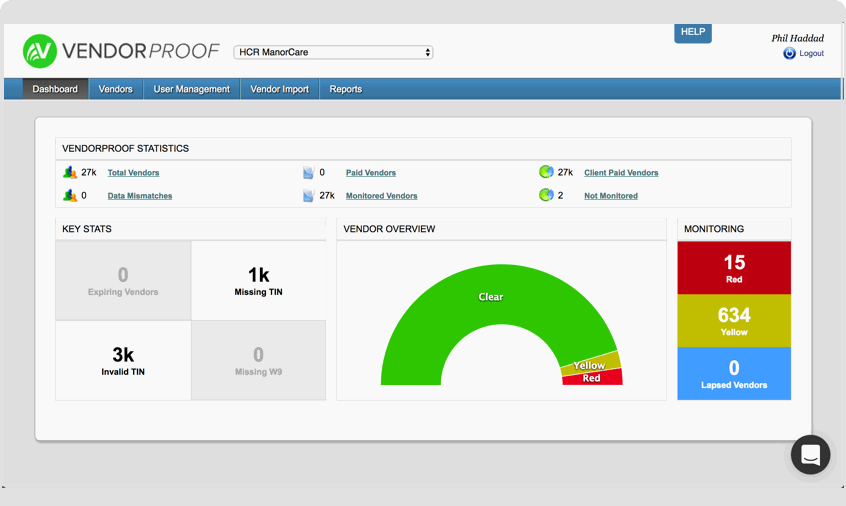Click the Total Vendors people icon
The width and height of the screenshot is (846, 506).
[x=70, y=172]
